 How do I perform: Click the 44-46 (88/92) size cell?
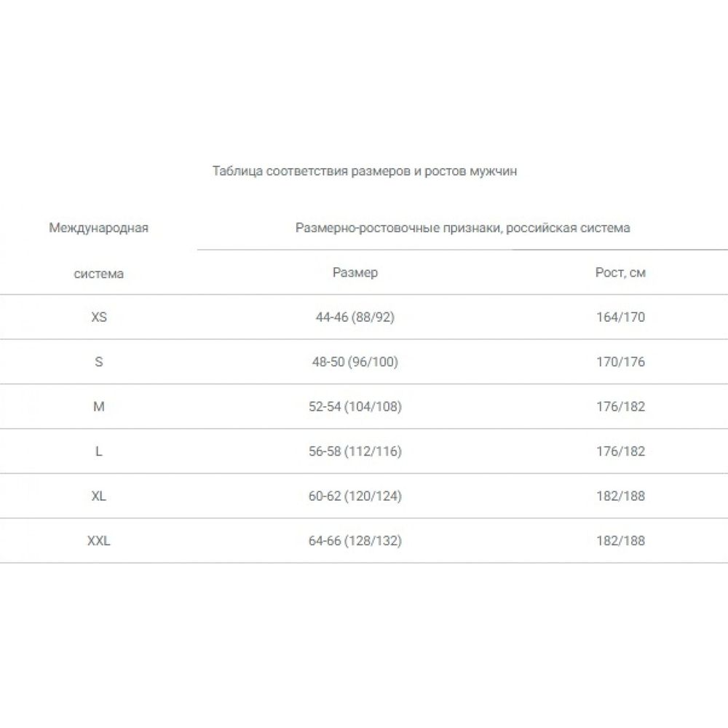pos(355,317)
